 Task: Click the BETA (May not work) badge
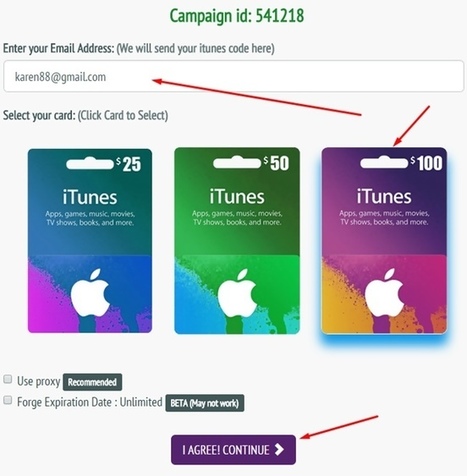(205, 403)
